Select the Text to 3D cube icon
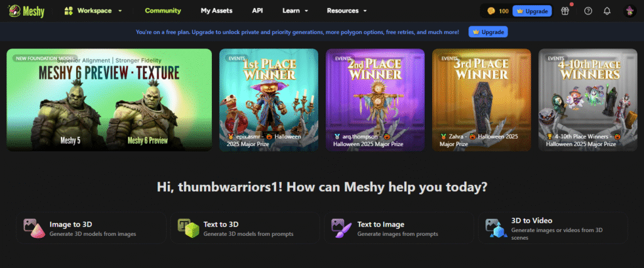 187,228
